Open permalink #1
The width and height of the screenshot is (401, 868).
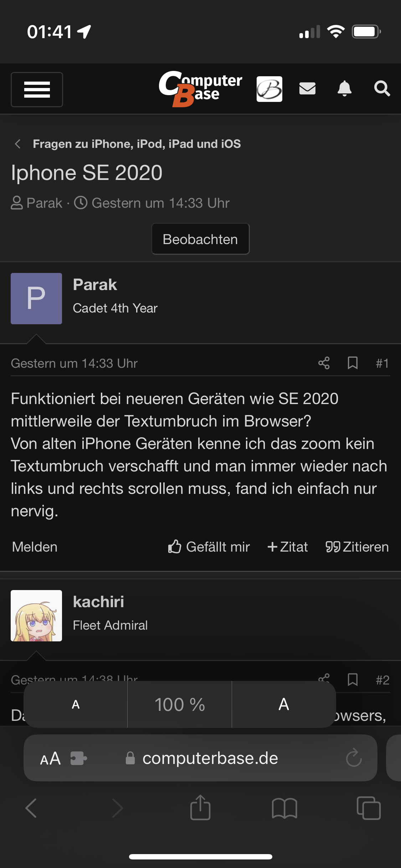382,363
